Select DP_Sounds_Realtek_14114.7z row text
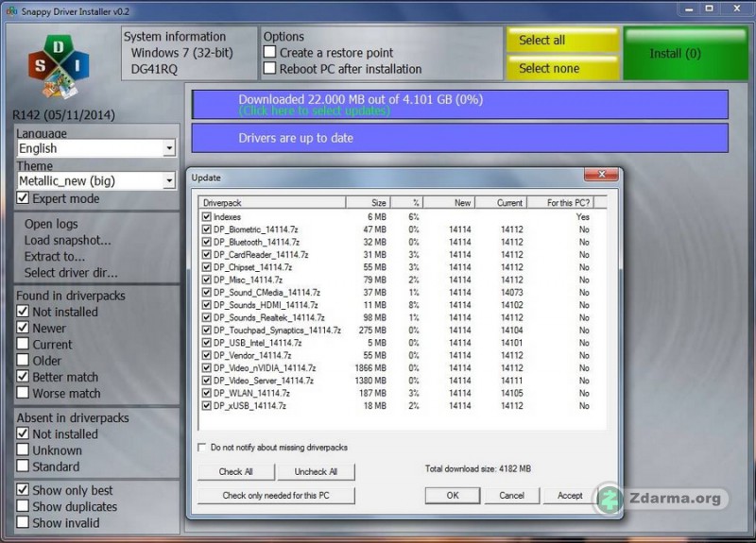756x543 pixels. click(269, 317)
